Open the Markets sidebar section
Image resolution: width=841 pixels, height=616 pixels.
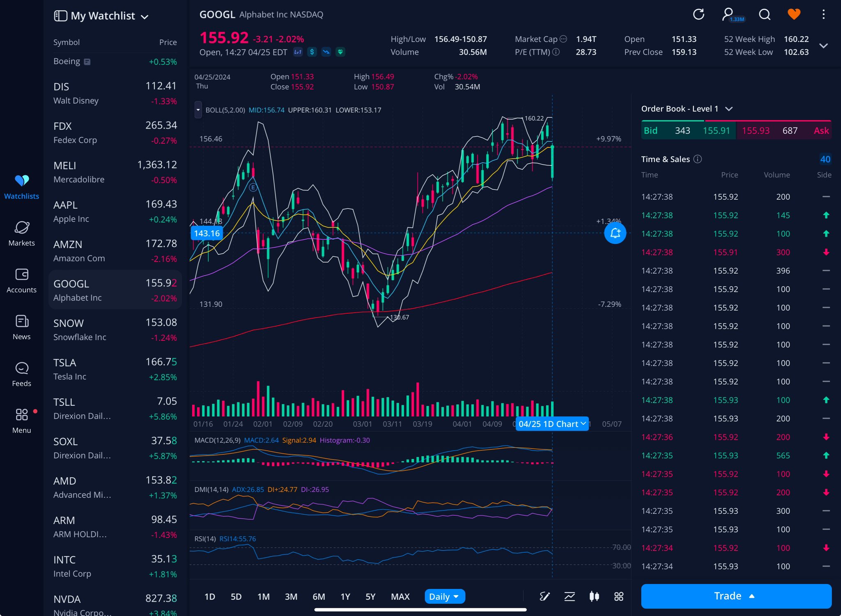(22, 234)
